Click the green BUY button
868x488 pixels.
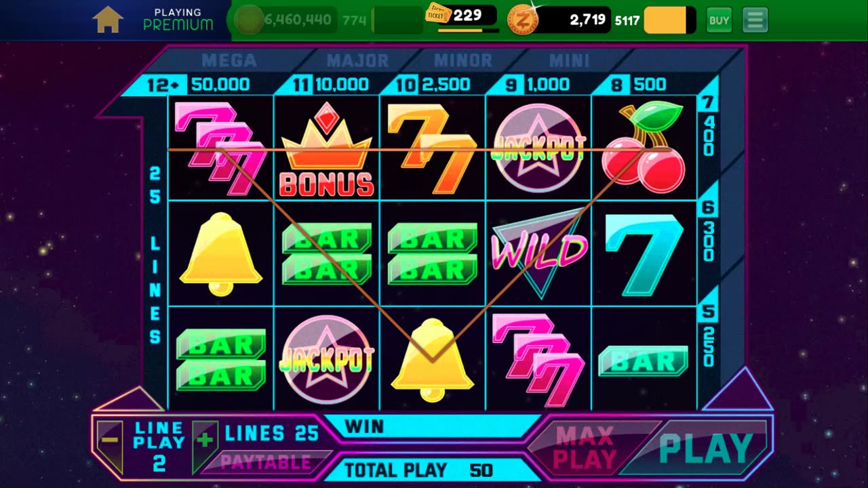[719, 20]
